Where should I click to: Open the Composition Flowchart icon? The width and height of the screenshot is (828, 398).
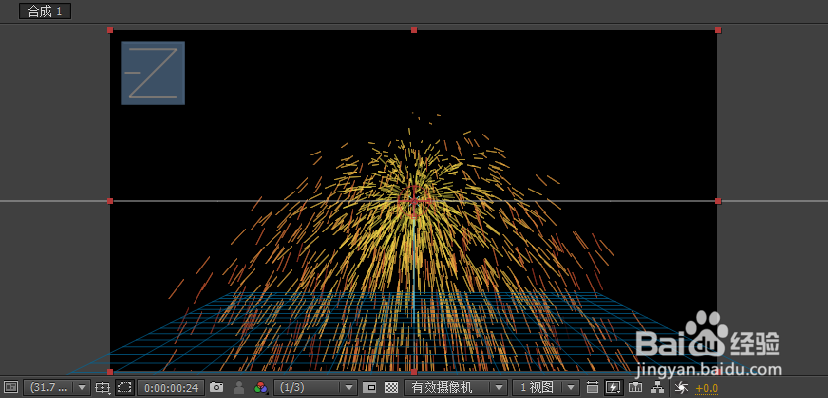[657, 387]
